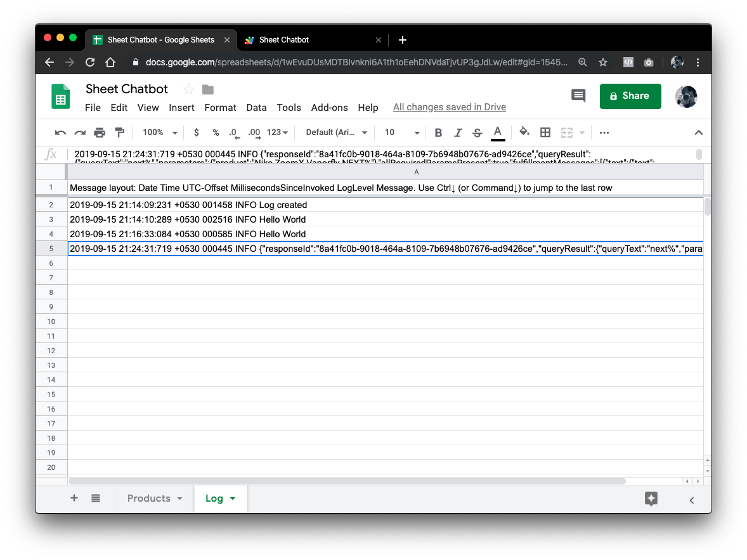Open the Log sheet tab dropdown arrow
Viewport: 747px width, 560px height.
tap(233, 498)
